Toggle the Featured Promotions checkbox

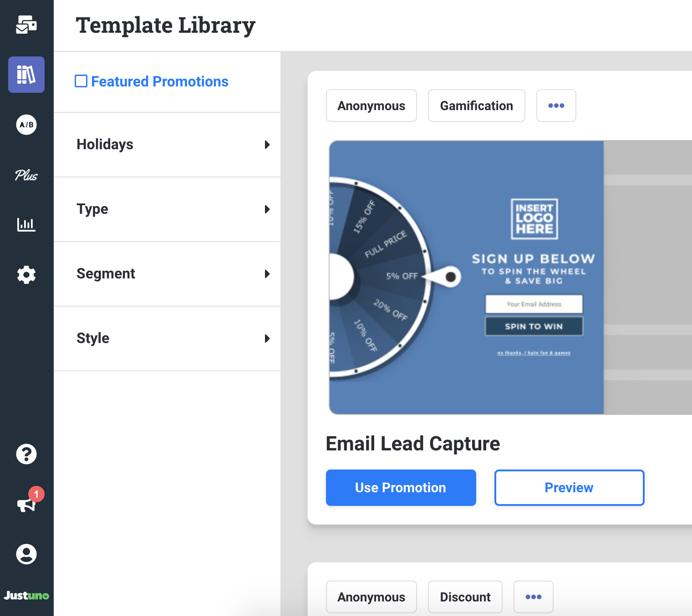(81, 81)
